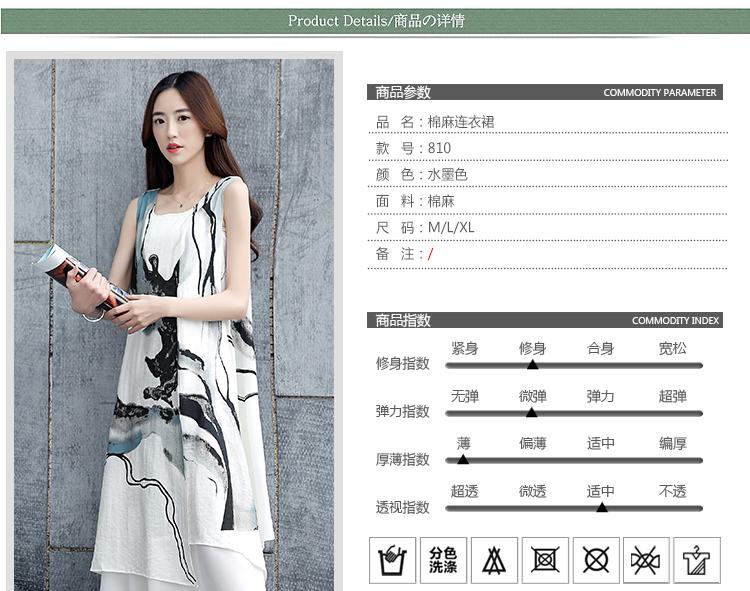Screen dimensions: 750x591
Task: Click the model photo in white dress
Action: coord(174,320)
